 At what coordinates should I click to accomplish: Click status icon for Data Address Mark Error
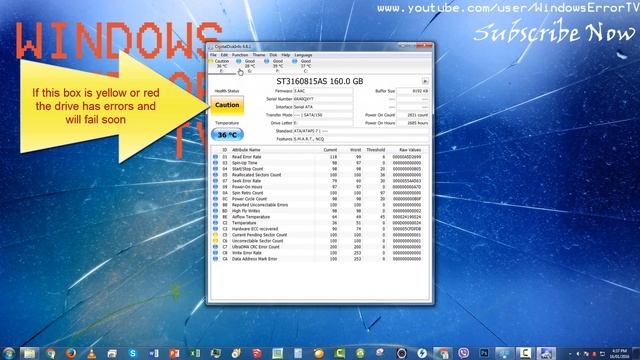coord(215,259)
